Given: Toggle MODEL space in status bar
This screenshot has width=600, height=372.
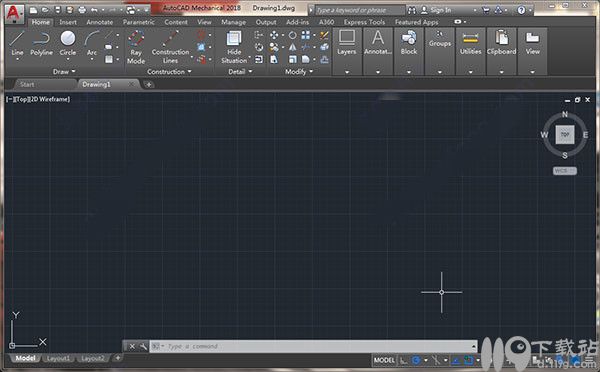Looking at the screenshot, I should 384,360.
